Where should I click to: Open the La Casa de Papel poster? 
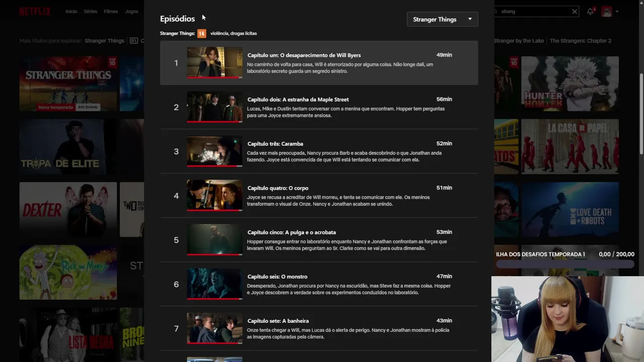click(570, 146)
